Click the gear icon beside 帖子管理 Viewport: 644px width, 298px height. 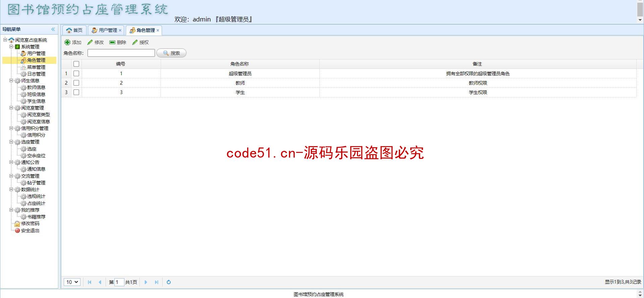pyautogui.click(x=23, y=183)
